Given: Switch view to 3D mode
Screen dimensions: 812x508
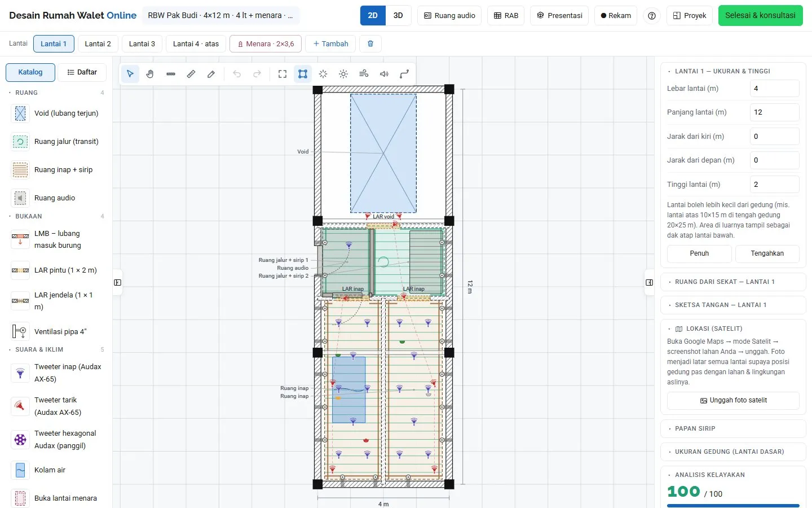Looking at the screenshot, I should coord(398,15).
